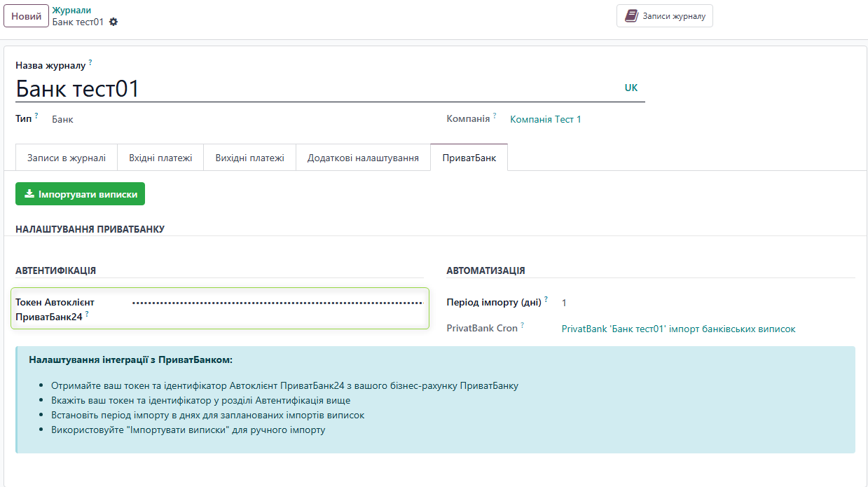Image resolution: width=868 pixels, height=487 pixels.
Task: Open the gear settings icon next to Банк тест01
Action: pyautogui.click(x=113, y=22)
